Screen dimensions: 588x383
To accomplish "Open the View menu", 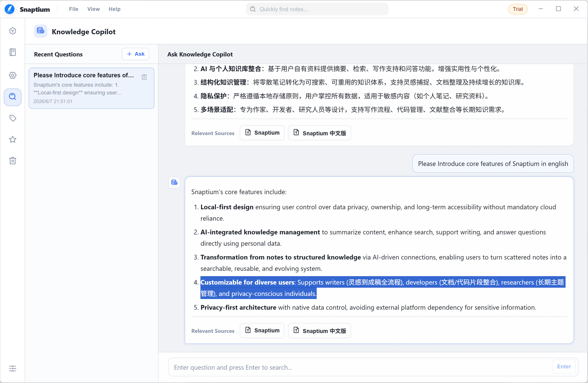I will point(93,9).
